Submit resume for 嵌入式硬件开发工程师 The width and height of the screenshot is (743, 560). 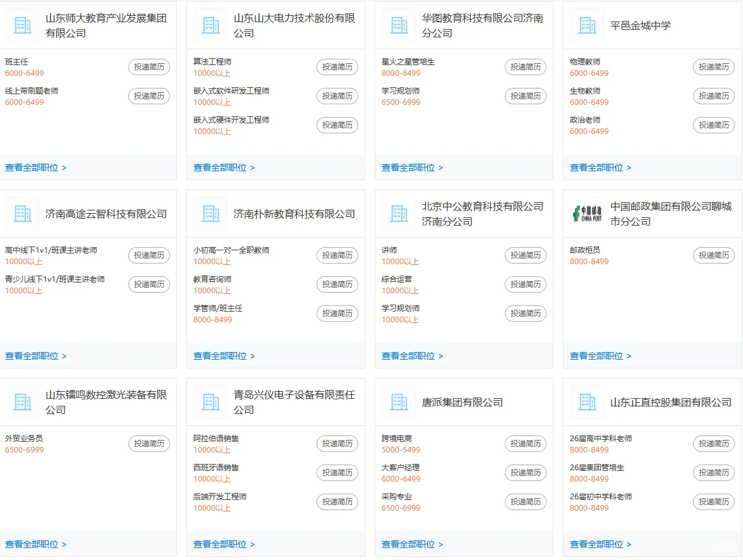(x=337, y=125)
